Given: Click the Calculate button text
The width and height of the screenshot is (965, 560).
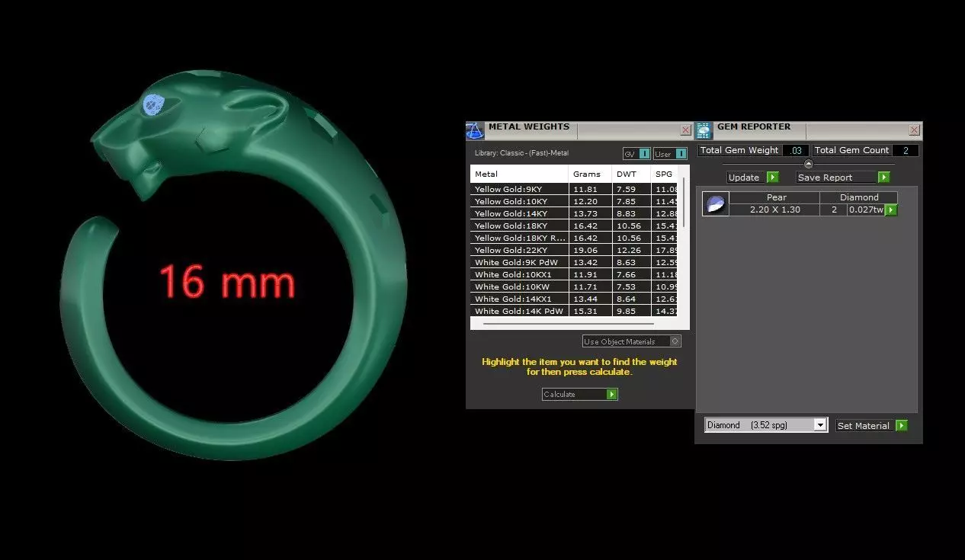Looking at the screenshot, I should coord(559,395).
